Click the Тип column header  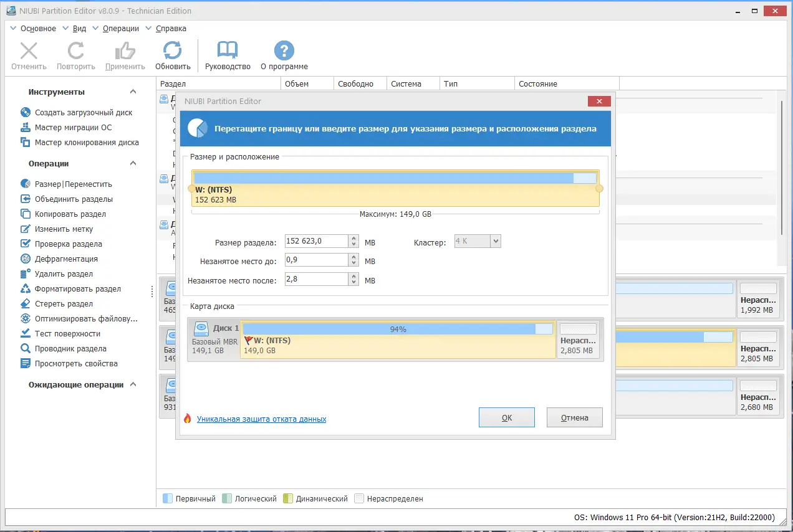(478, 83)
